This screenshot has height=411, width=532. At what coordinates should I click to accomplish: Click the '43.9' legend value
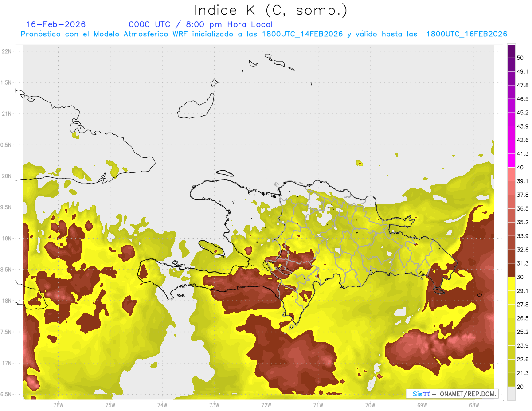pos(523,126)
